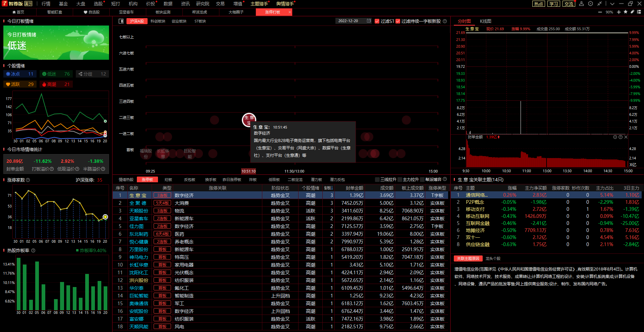Click the 高潮 flame sentiment chip
The width and height of the screenshot is (644, 332).
click(x=56, y=84)
